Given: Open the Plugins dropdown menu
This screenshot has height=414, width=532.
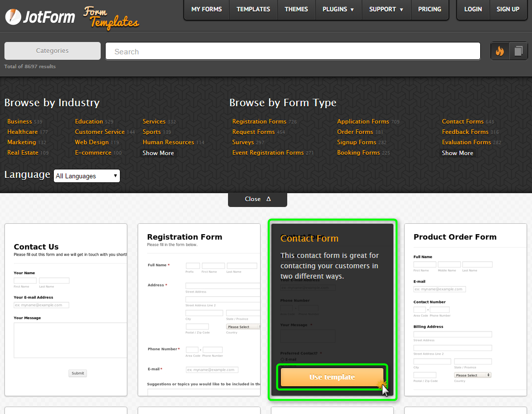Looking at the screenshot, I should click(338, 9).
